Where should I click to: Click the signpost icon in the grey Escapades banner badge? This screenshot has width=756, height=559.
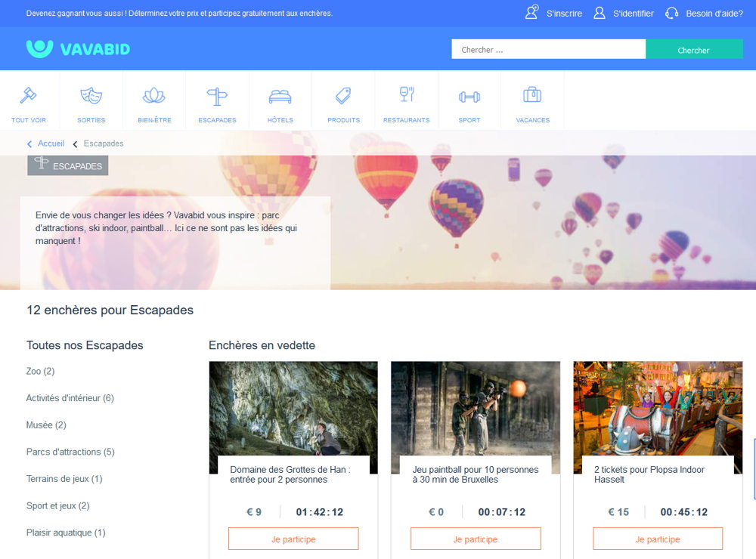[x=42, y=163]
